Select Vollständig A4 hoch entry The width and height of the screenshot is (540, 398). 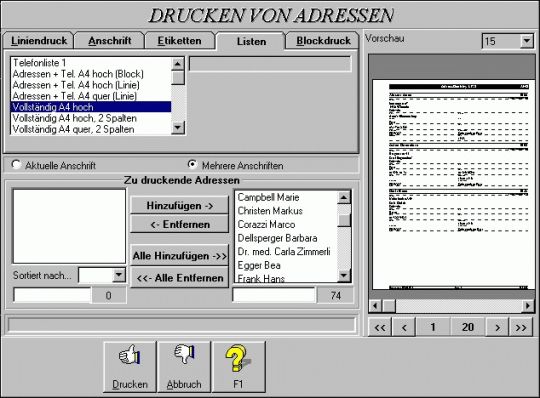[91, 107]
